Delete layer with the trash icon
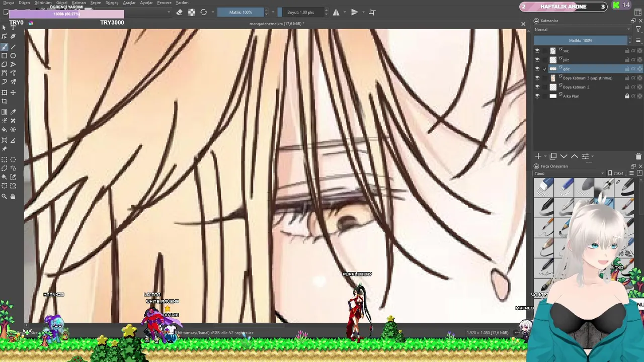 point(638,156)
